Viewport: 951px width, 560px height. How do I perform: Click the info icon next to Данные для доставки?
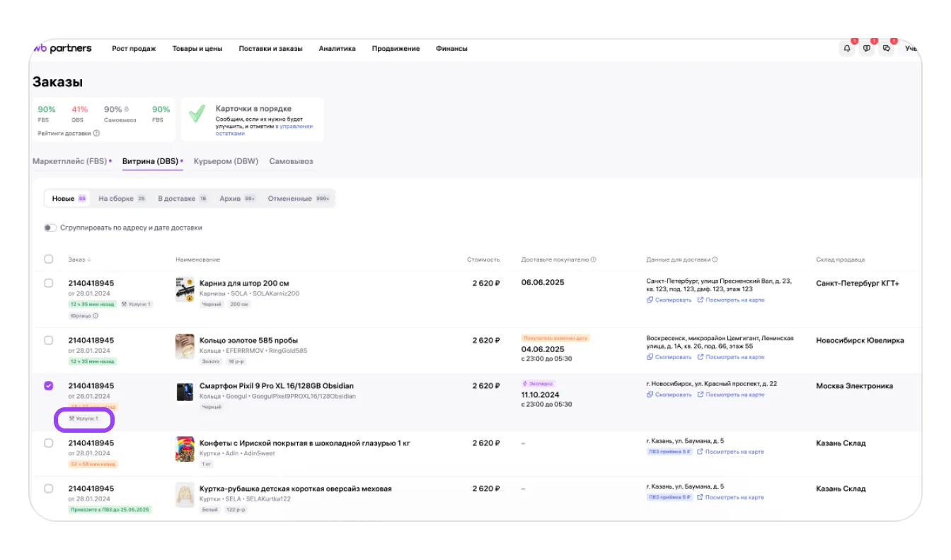(715, 259)
